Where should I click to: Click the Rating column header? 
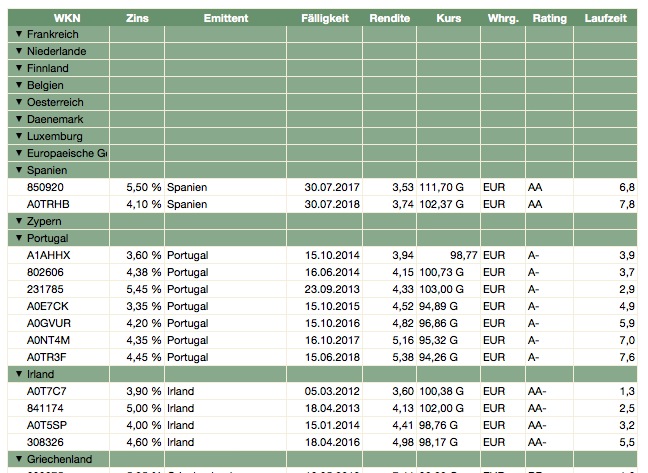click(x=549, y=18)
